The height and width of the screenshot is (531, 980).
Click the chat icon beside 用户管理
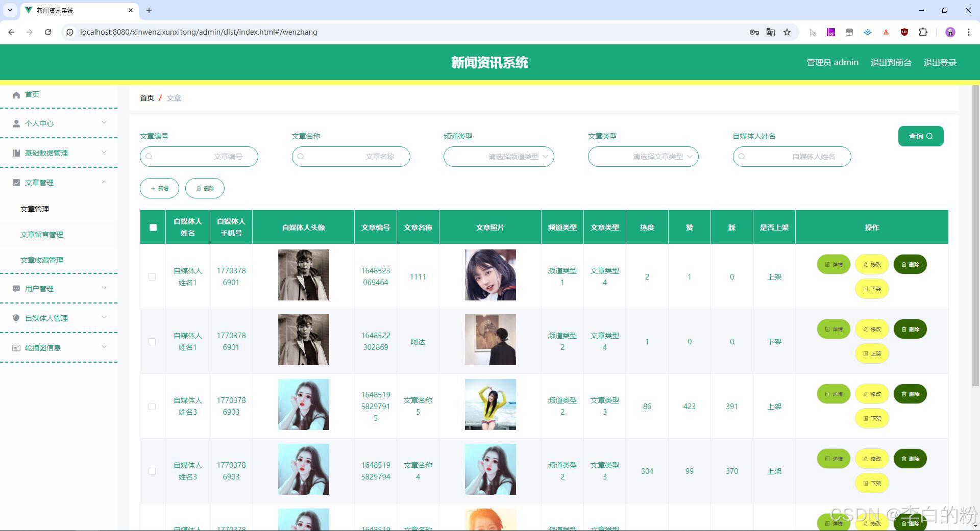click(x=16, y=289)
